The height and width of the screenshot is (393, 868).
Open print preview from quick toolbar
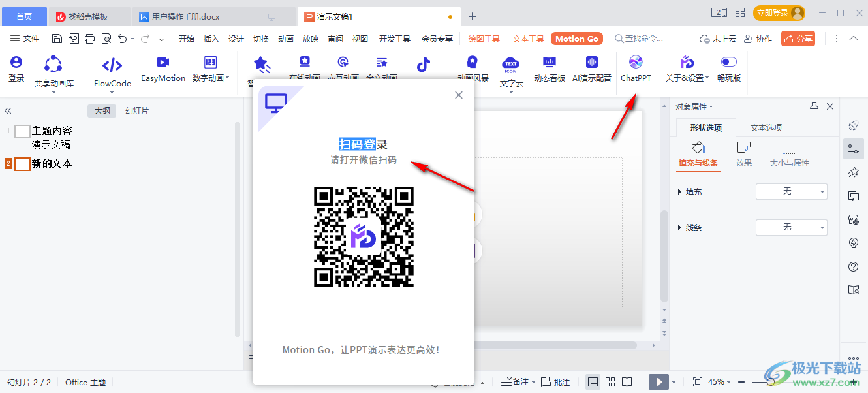(106, 39)
